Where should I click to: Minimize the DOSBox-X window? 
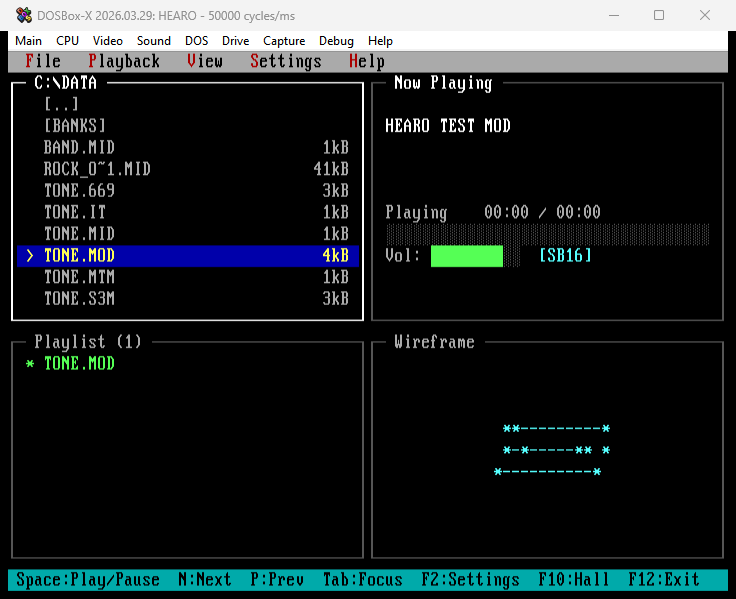pyautogui.click(x=614, y=15)
